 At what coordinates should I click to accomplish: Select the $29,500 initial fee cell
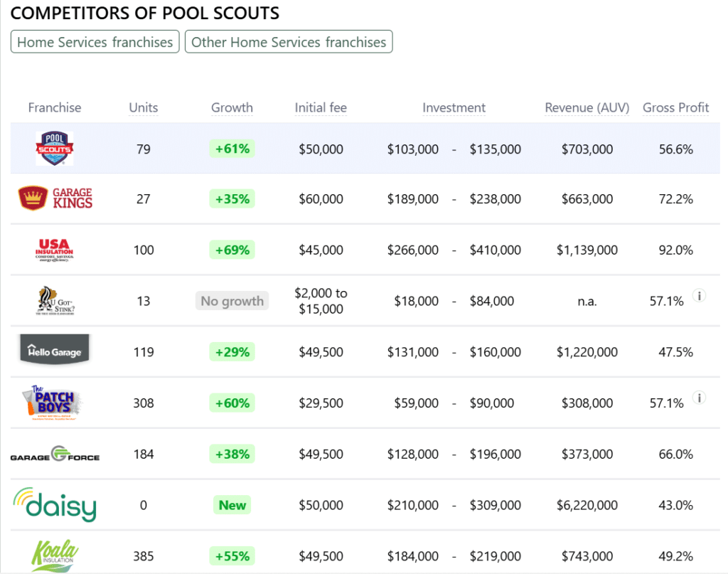[x=321, y=403]
